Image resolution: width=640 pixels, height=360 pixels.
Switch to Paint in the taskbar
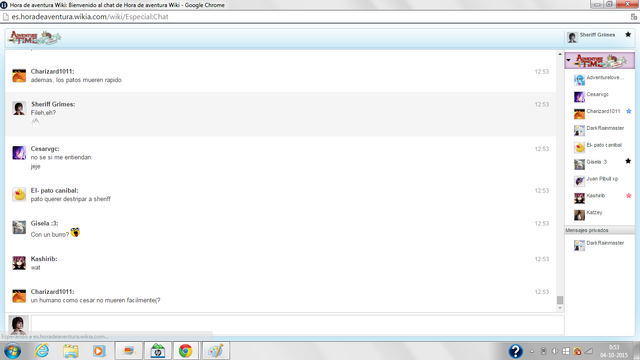pos(216,351)
